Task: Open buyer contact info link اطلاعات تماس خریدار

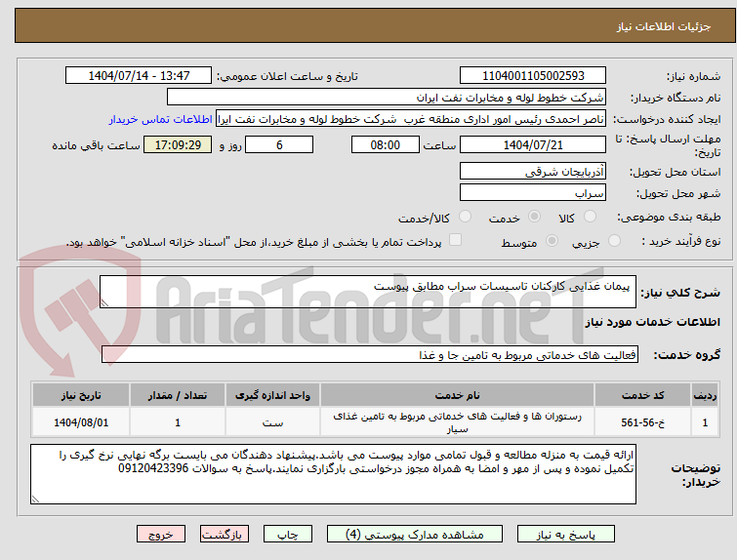Action: [161, 119]
